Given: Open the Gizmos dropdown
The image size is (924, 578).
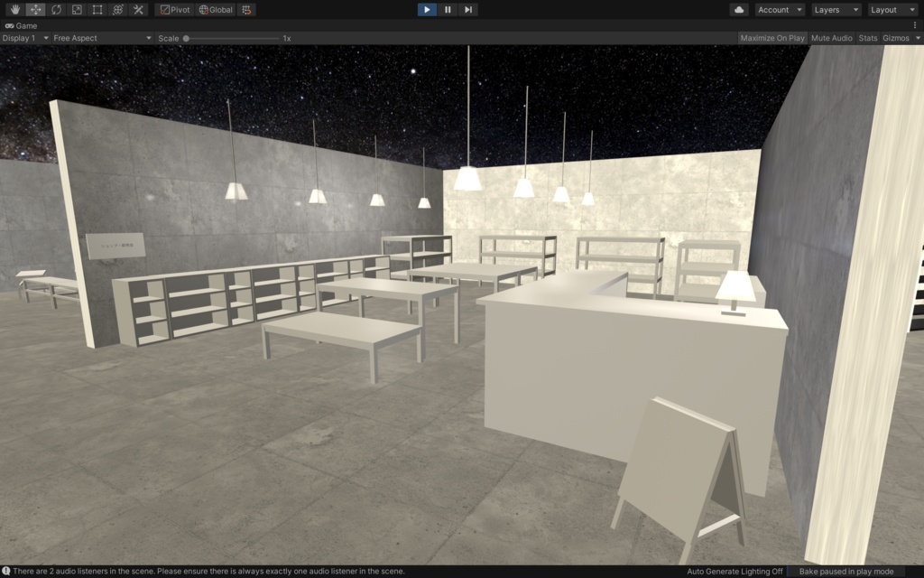Looking at the screenshot, I should (896, 38).
